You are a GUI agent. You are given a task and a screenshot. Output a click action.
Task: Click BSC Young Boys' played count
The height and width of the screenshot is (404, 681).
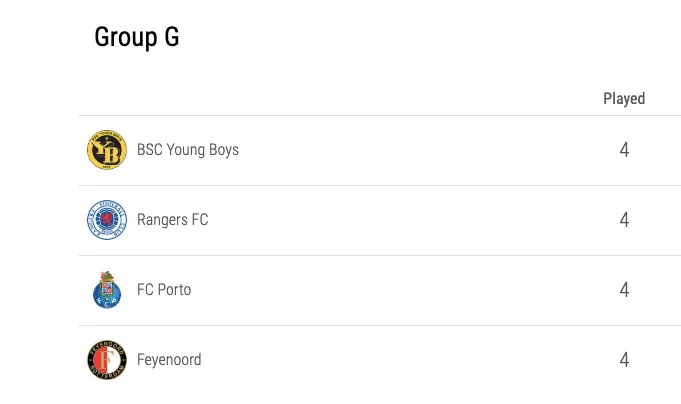[624, 150]
